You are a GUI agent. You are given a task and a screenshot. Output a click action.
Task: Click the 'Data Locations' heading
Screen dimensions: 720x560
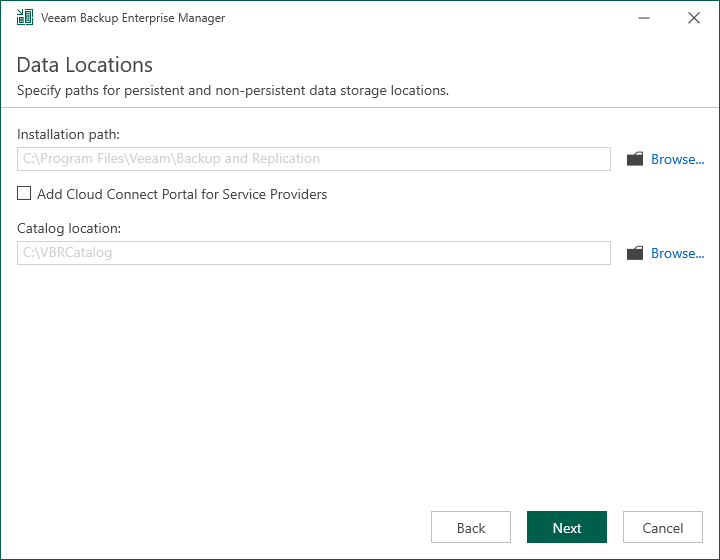[84, 65]
